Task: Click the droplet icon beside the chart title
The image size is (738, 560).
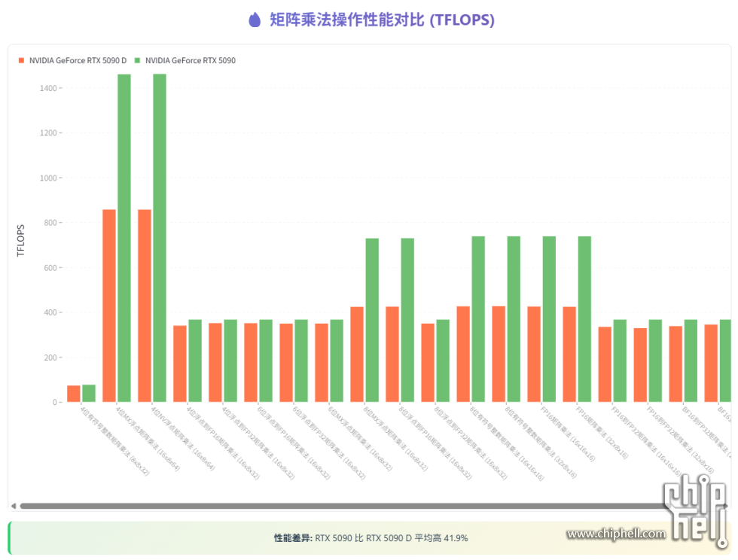Action: click(x=255, y=20)
